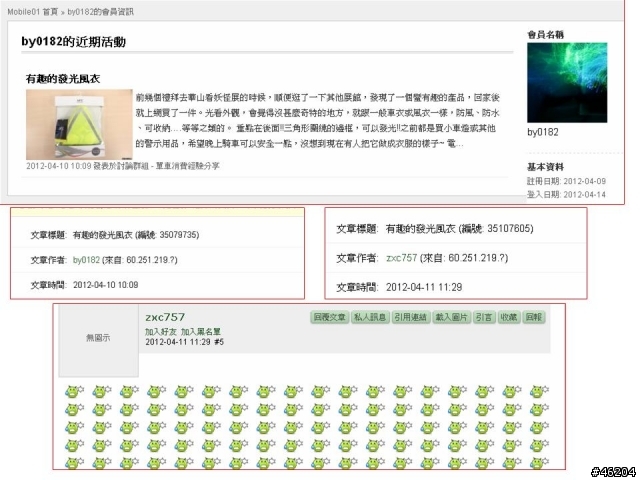Click the text 編號: 35107605
640x480 pixels.
[498, 229]
